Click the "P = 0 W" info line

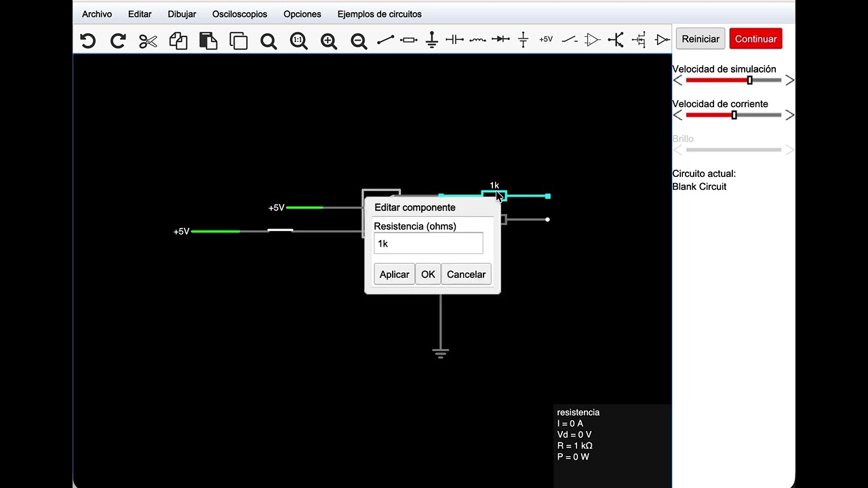(573, 457)
